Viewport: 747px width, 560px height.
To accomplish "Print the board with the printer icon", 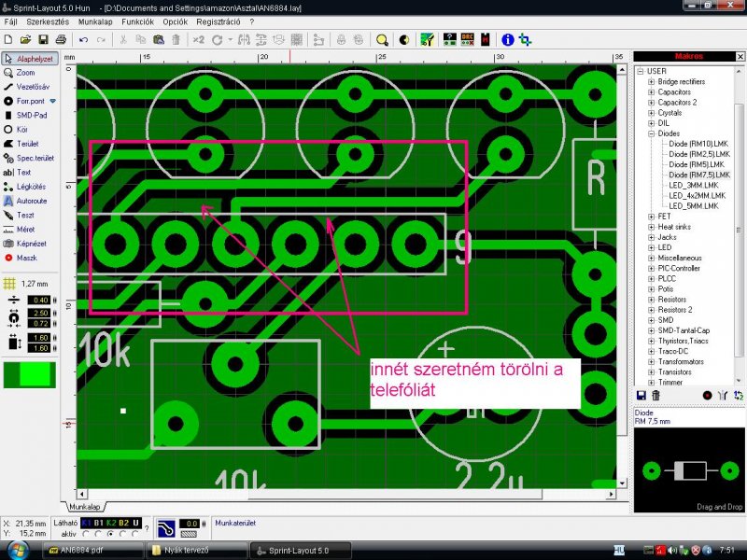I will [x=61, y=40].
